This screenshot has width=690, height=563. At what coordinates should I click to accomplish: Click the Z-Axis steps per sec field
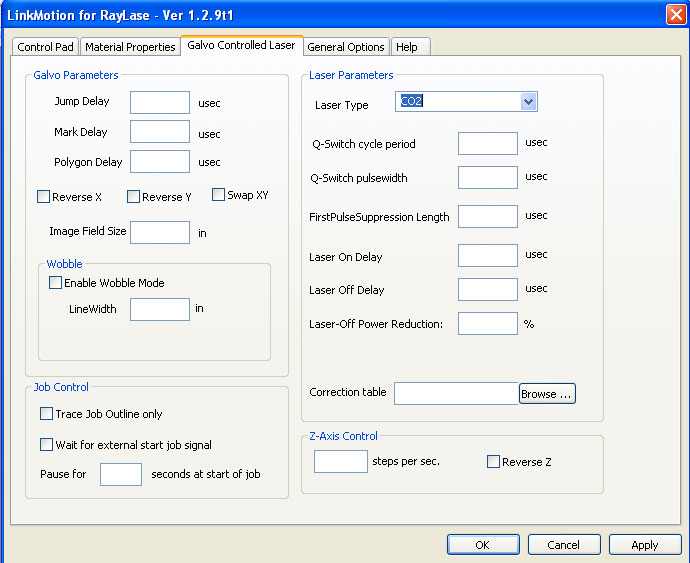341,461
